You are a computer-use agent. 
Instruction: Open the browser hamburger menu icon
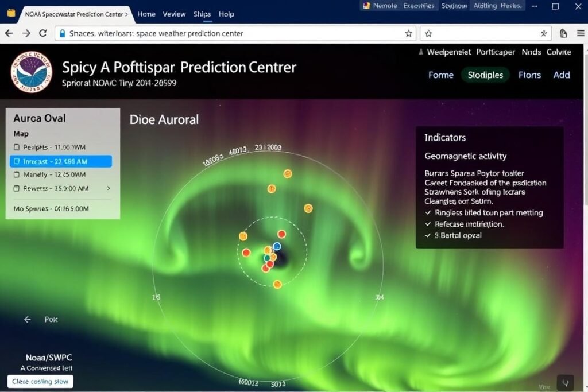tap(581, 33)
